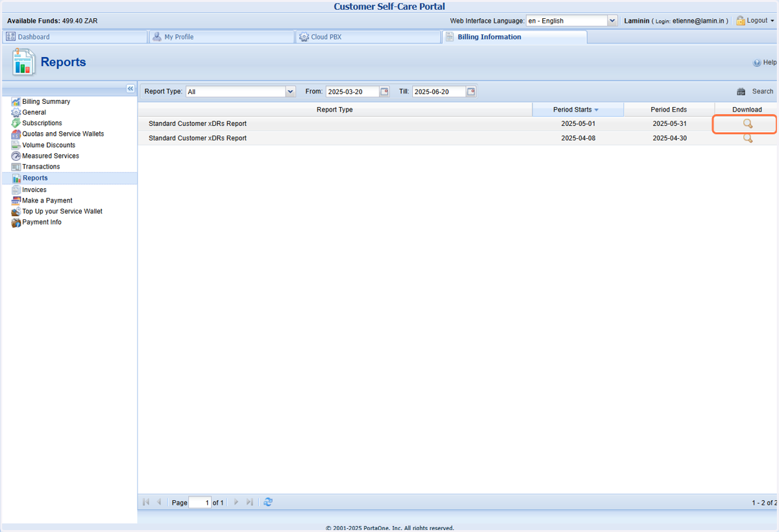Click the Payment Info icon
Image resolution: width=779 pixels, height=532 pixels.
coord(16,223)
